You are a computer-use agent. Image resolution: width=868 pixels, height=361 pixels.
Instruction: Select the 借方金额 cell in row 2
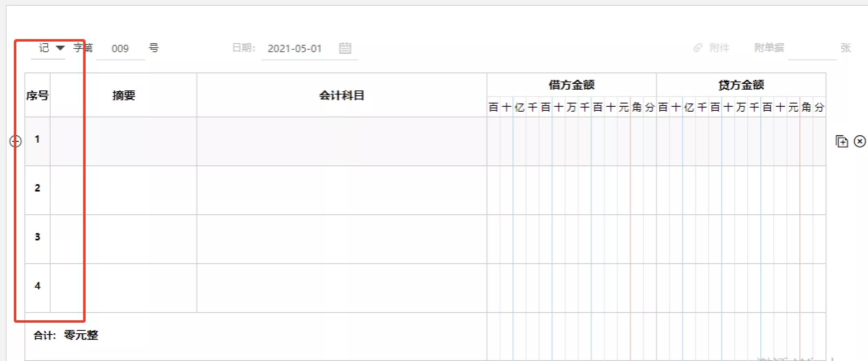click(x=571, y=190)
